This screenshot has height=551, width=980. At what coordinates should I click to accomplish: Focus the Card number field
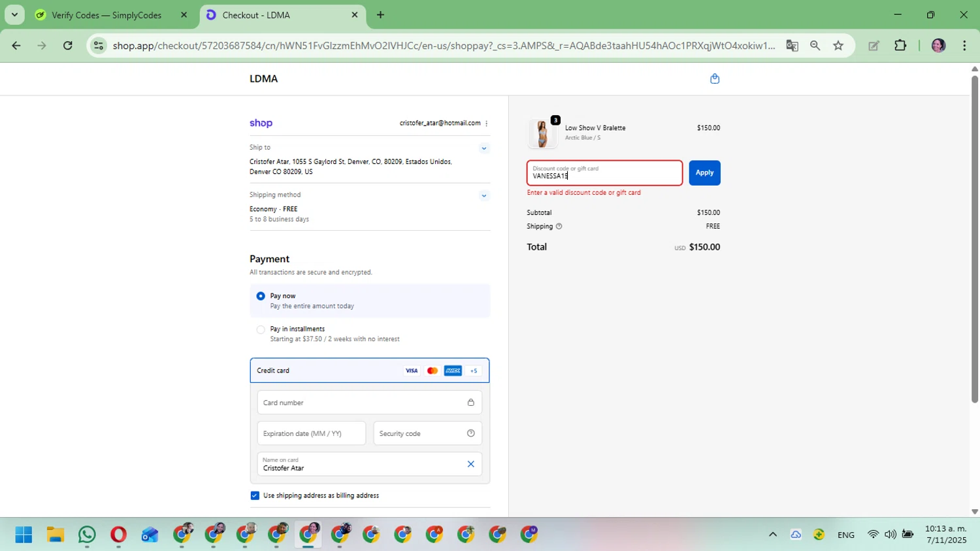[x=370, y=403]
